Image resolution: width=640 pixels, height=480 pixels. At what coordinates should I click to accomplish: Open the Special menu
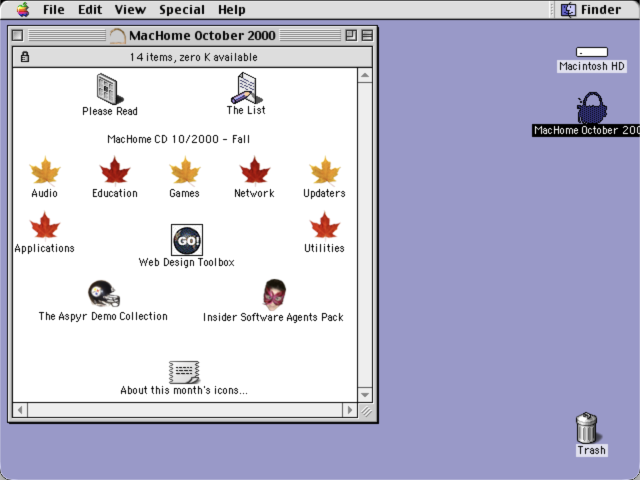pyautogui.click(x=182, y=9)
